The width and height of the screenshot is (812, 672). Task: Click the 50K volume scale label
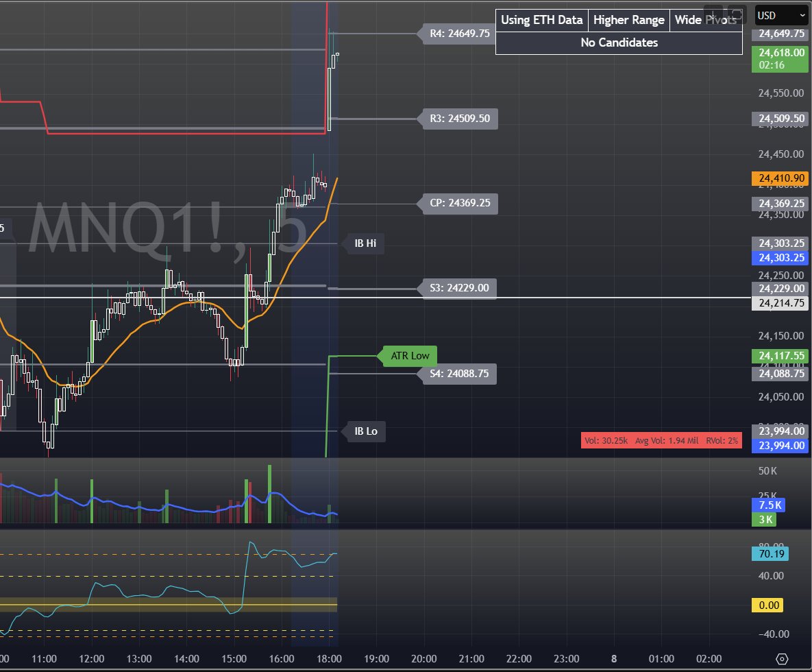click(767, 471)
